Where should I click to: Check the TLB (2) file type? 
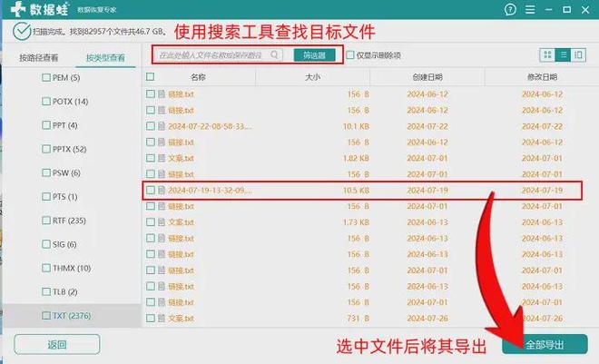point(46,291)
